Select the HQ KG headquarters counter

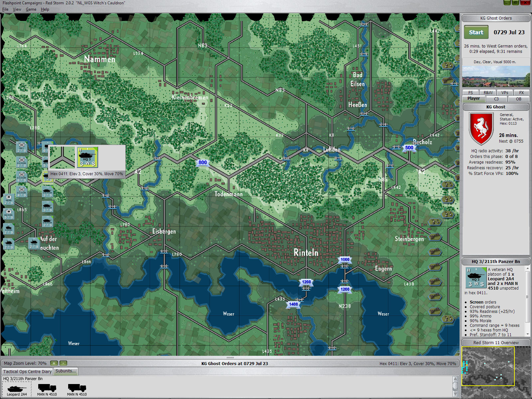coord(9,199)
